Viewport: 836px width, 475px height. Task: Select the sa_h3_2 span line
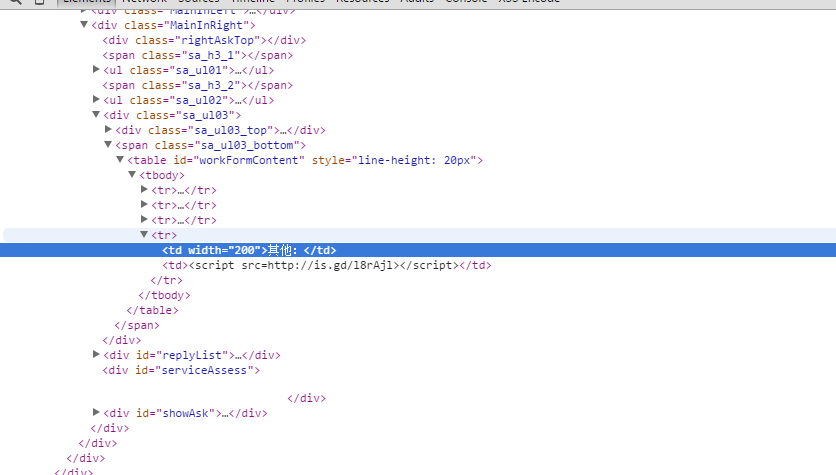(198, 85)
